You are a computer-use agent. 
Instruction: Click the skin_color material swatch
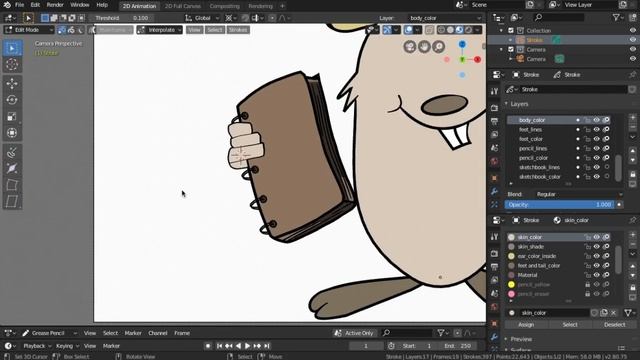[x=511, y=237]
